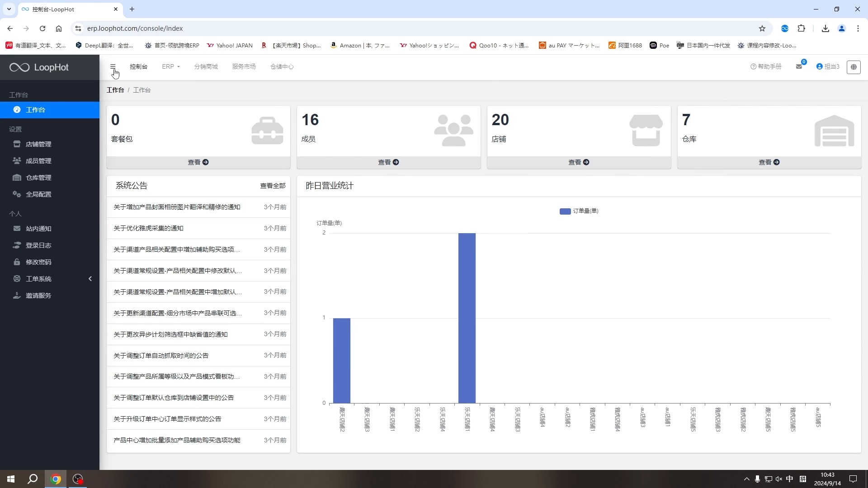Viewport: 868px width, 488px height.
Task: Click the LoopHot logo
Action: 39,67
